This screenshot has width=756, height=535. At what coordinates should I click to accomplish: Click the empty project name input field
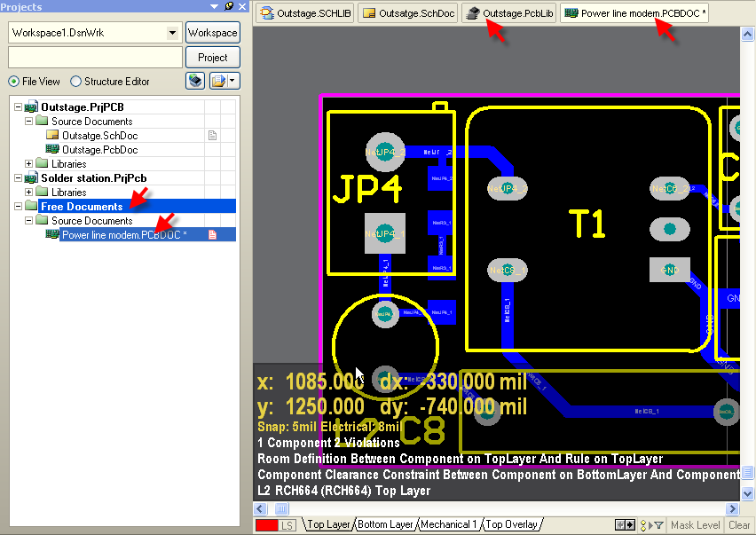[95, 58]
